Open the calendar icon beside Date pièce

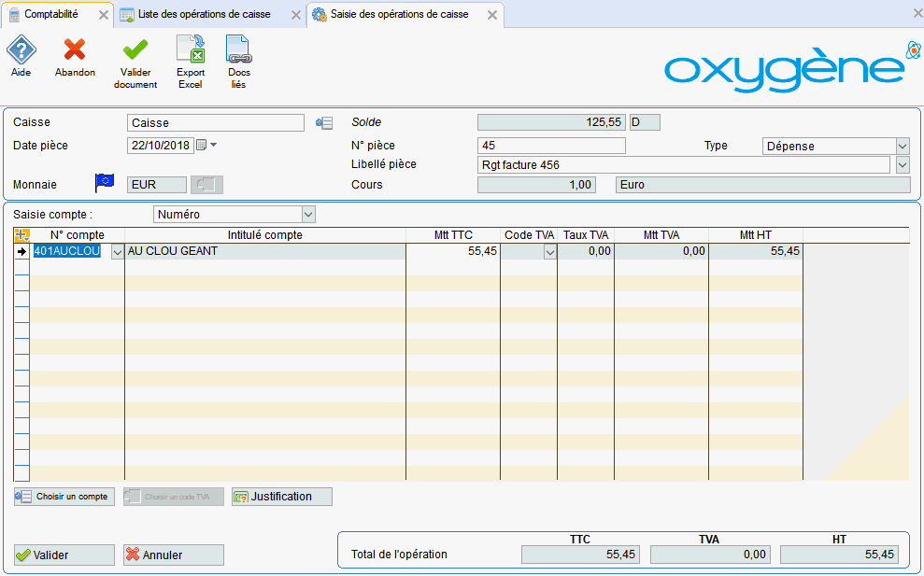click(x=201, y=146)
